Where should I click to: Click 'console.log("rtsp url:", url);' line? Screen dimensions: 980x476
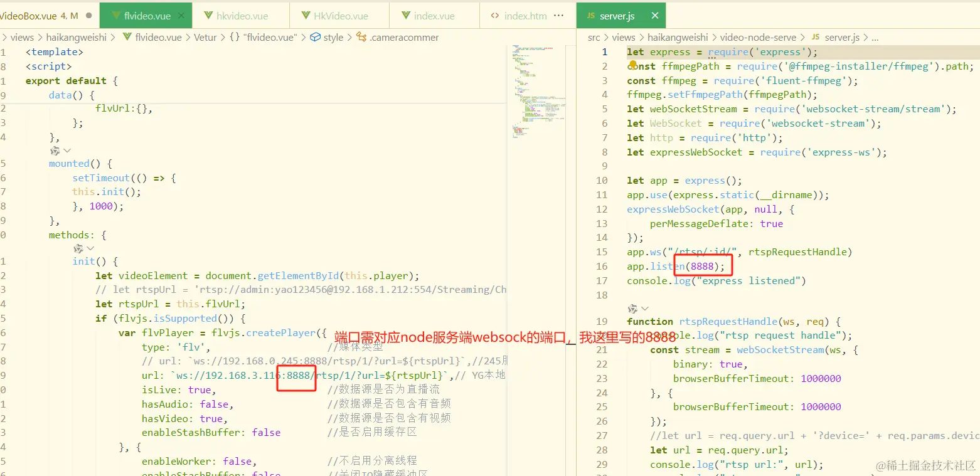[x=737, y=464]
